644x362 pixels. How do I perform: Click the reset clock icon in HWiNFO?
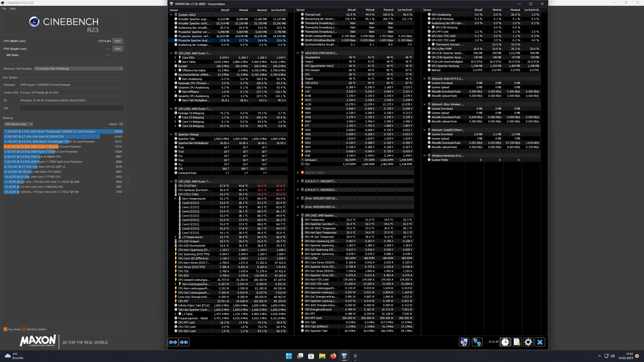click(x=505, y=342)
